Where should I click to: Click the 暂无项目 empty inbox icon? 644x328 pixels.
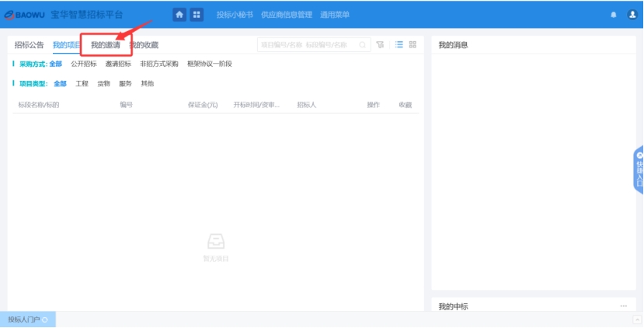pos(216,242)
